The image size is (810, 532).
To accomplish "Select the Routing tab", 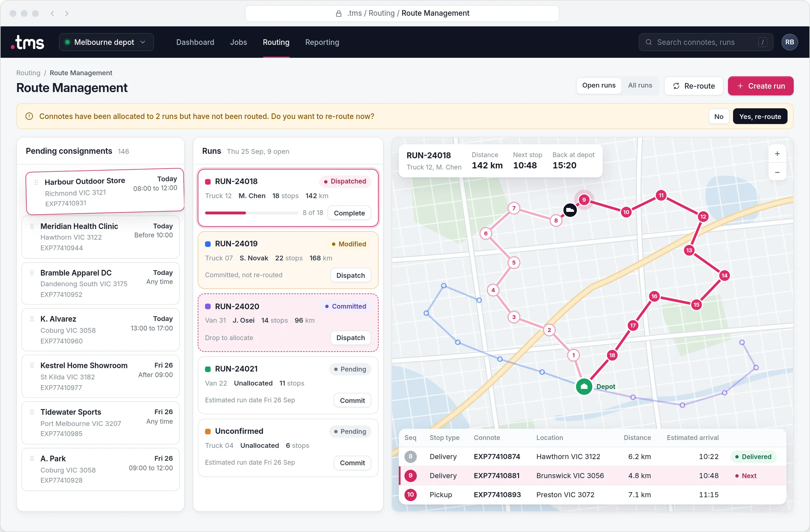I will click(276, 42).
